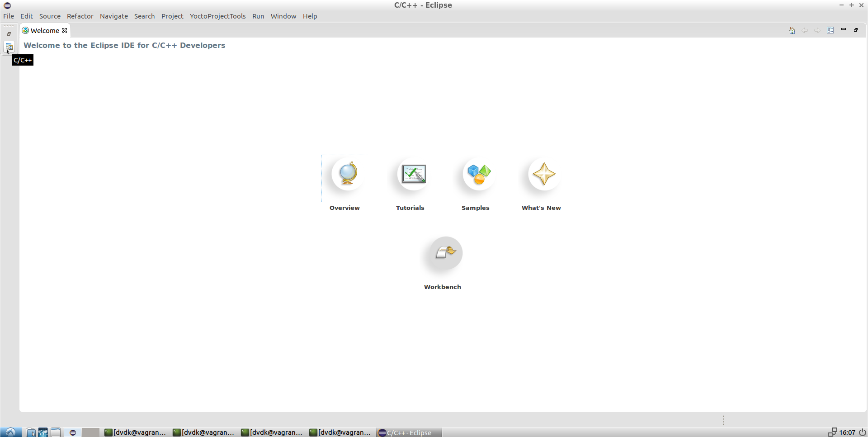Switch to first dvdk@vagrant terminal in taskbar
Screen dimensions: 868x437
pyautogui.click(x=136, y=432)
